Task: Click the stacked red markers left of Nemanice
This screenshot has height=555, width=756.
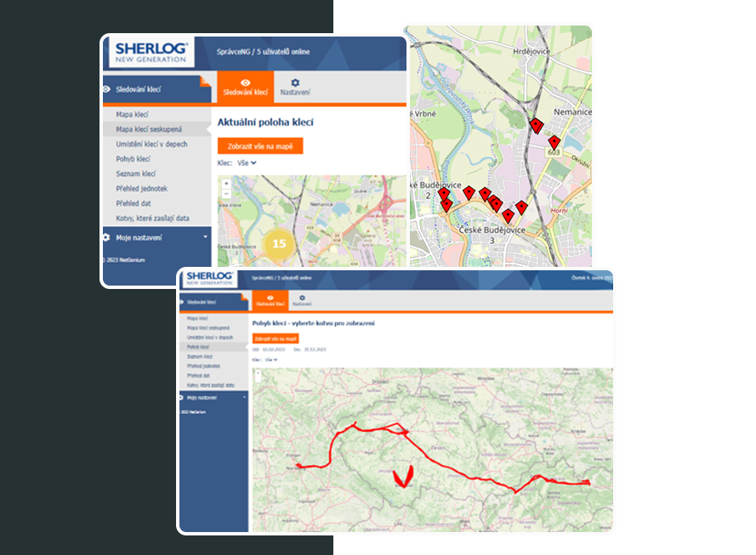Action: (x=536, y=126)
